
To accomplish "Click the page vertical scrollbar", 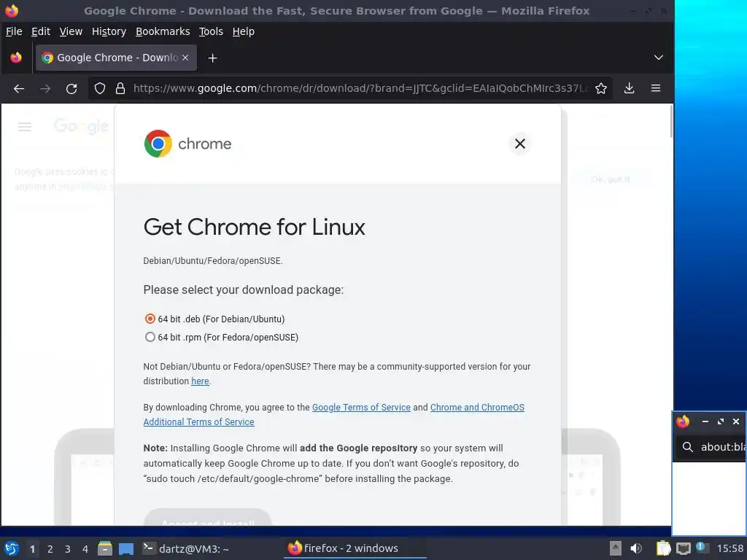I will pos(671,122).
